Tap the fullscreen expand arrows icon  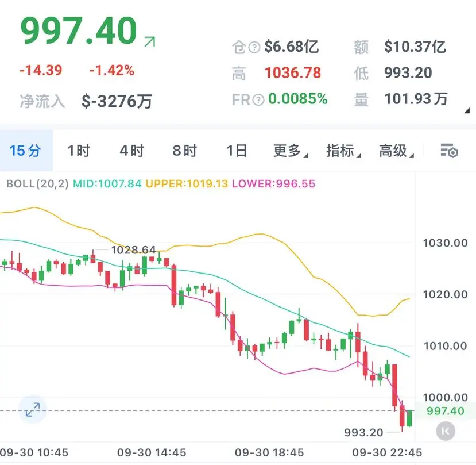(x=33, y=410)
